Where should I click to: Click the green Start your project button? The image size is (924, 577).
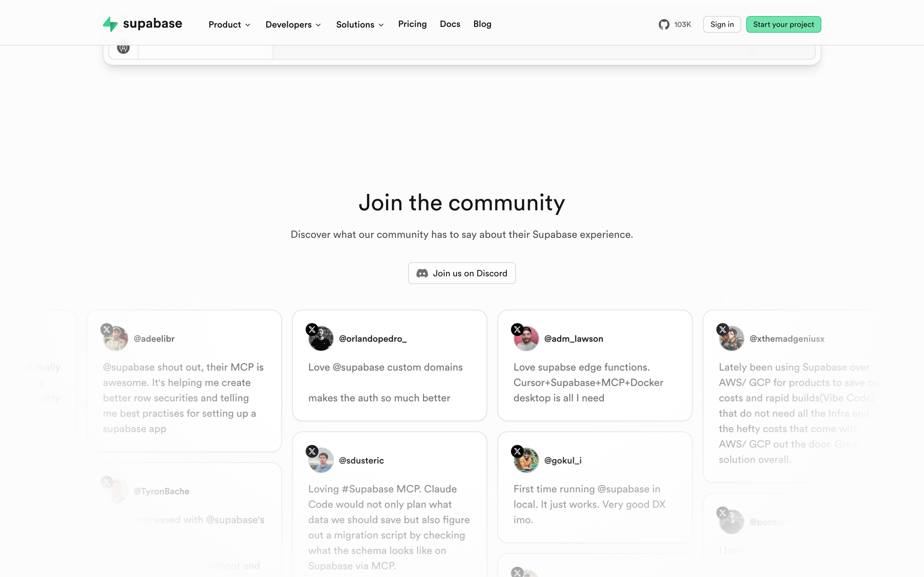pos(783,24)
